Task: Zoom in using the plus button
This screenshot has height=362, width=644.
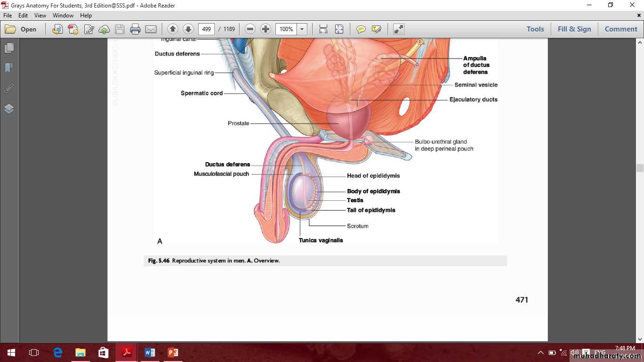Action: click(x=266, y=29)
